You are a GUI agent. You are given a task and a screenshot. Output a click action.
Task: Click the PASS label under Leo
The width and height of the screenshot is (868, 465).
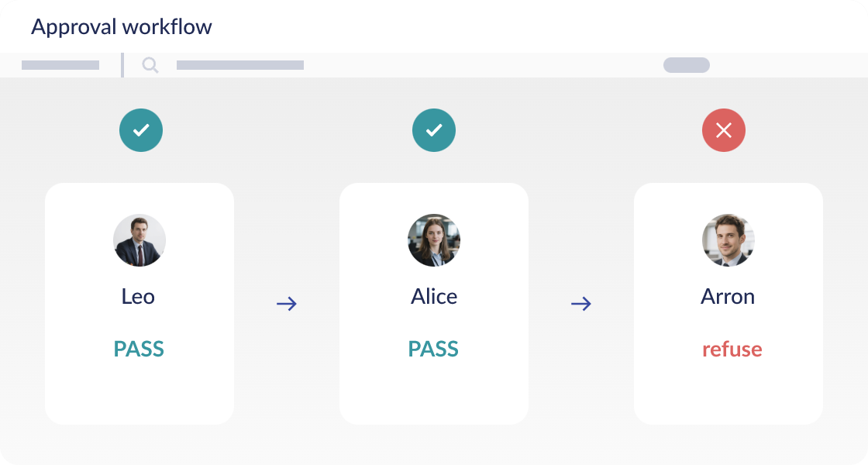pyautogui.click(x=139, y=350)
